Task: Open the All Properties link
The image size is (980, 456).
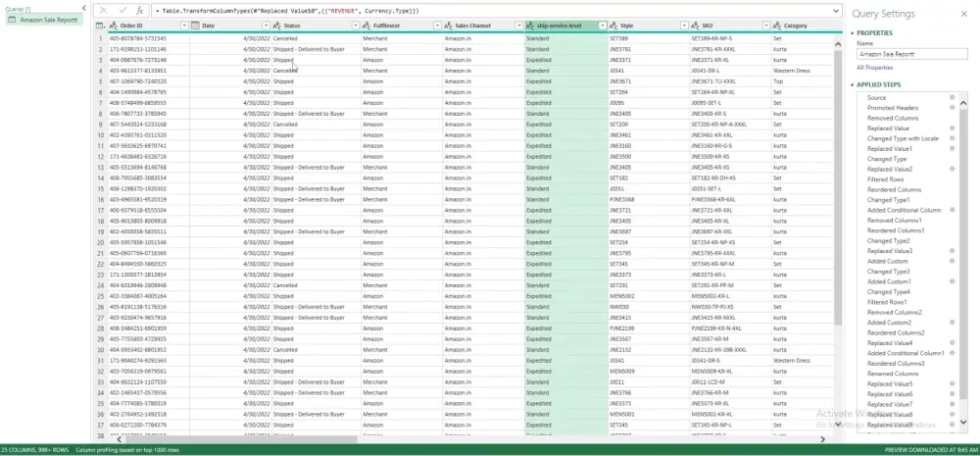Action: pyautogui.click(x=874, y=68)
